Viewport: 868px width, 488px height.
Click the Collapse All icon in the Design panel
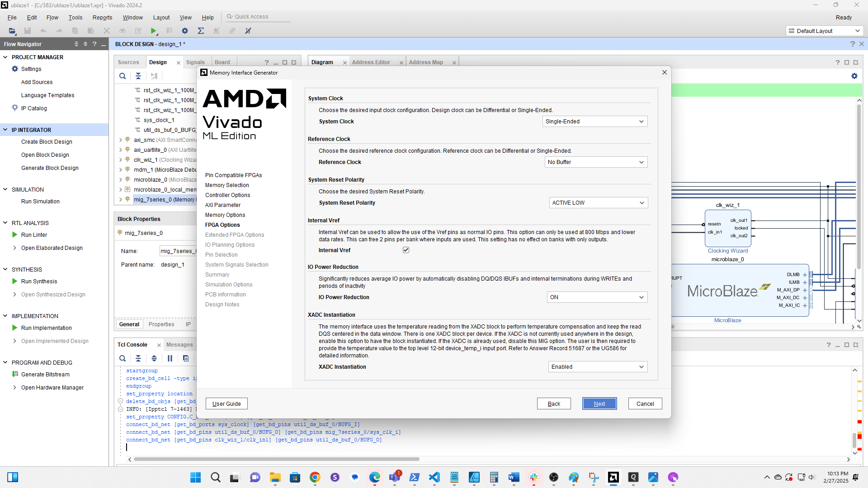click(138, 76)
